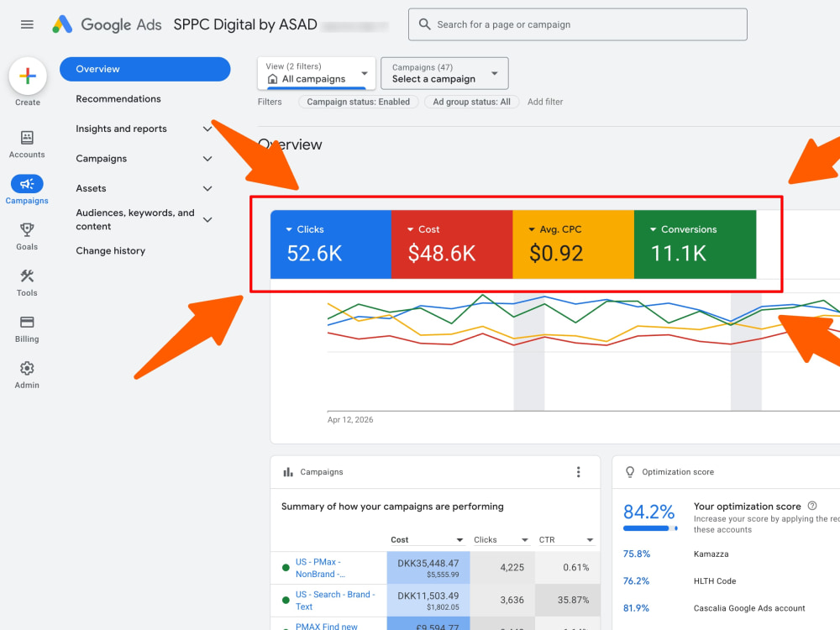The image size is (840, 630).
Task: Open the Clicks metric dropdown tile
Action: pos(330,244)
